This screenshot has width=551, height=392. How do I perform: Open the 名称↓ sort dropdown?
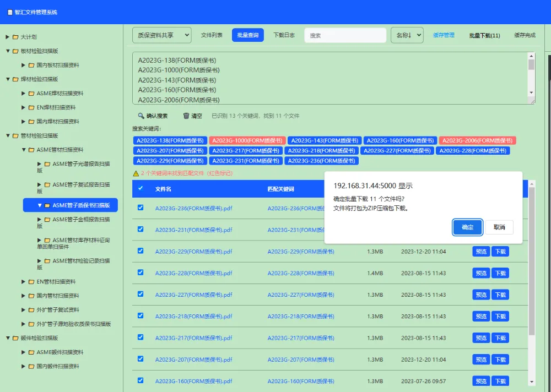click(x=407, y=35)
